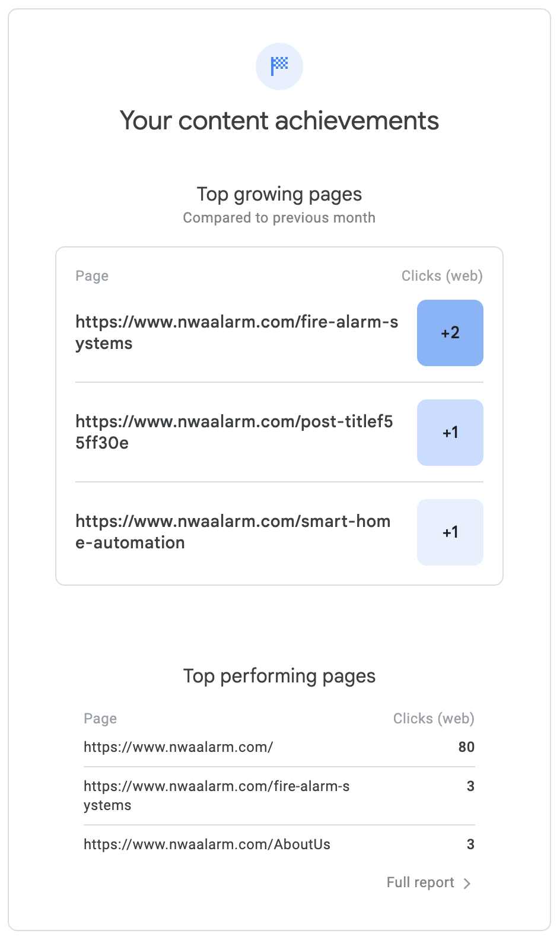This screenshot has width=560, height=940.
Task: Click the Top performing pages heading
Action: pyautogui.click(x=279, y=676)
